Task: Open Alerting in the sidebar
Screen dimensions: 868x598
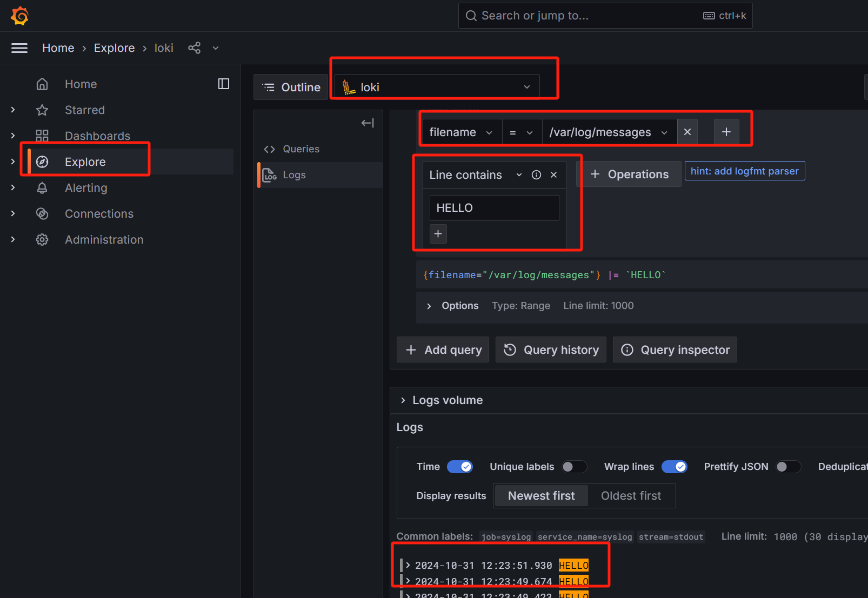Action: click(x=86, y=188)
